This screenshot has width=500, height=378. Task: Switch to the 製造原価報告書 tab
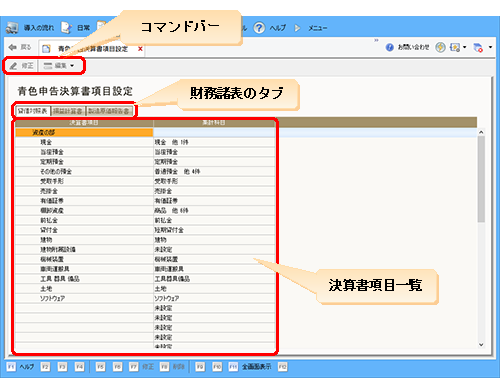[x=109, y=111]
